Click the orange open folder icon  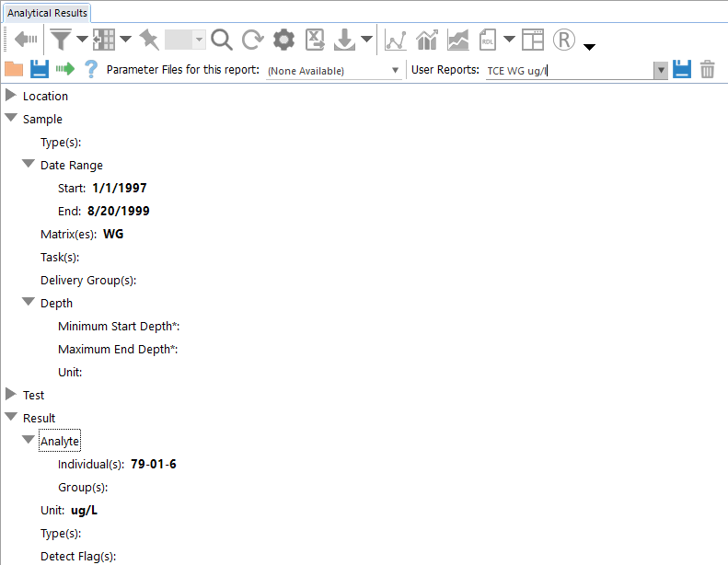(x=14, y=69)
